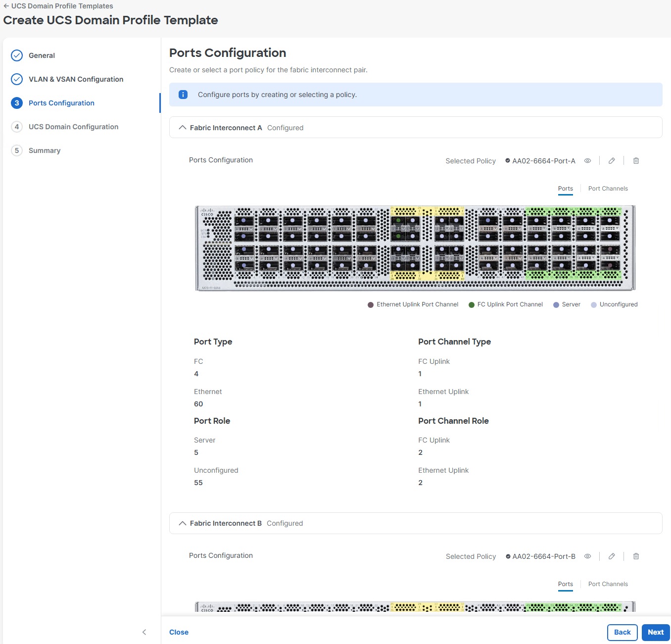Open the General step

pyautogui.click(x=42, y=55)
